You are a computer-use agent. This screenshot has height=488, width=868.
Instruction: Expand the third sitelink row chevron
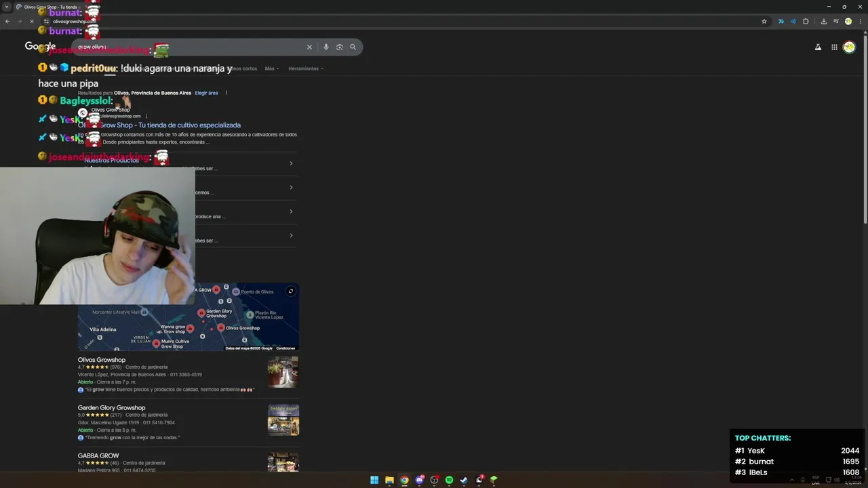tap(291, 211)
